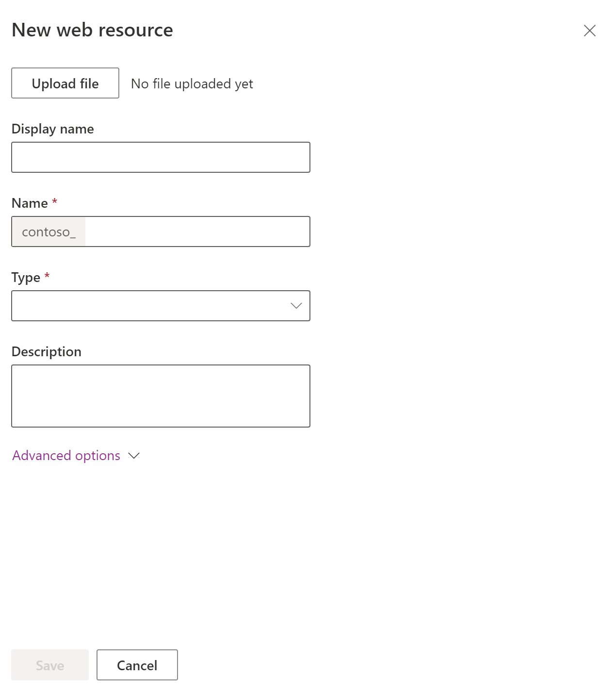Click the Display name input field
Viewport: 616px width, 694px height.
tap(160, 157)
